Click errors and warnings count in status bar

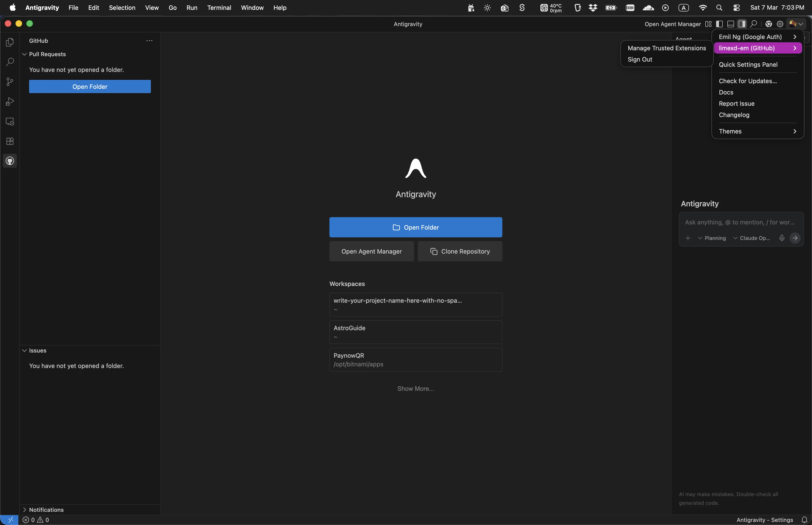(x=36, y=520)
